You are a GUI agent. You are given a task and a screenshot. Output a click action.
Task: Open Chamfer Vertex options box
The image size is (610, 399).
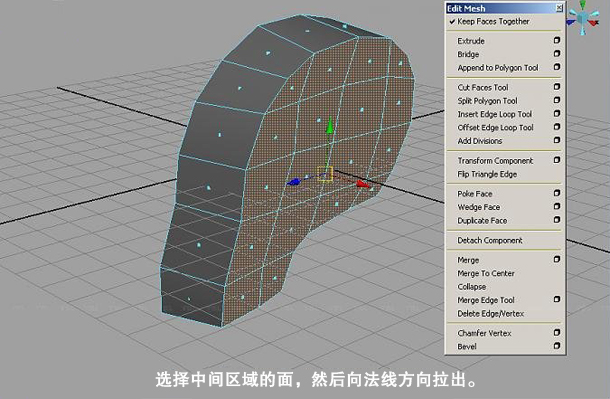click(x=557, y=332)
